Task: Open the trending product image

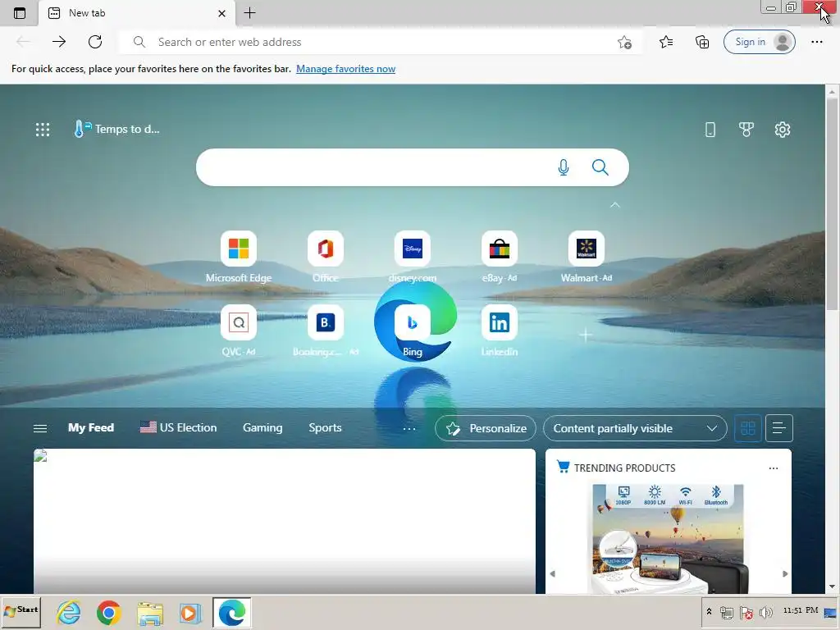Action: [668, 538]
